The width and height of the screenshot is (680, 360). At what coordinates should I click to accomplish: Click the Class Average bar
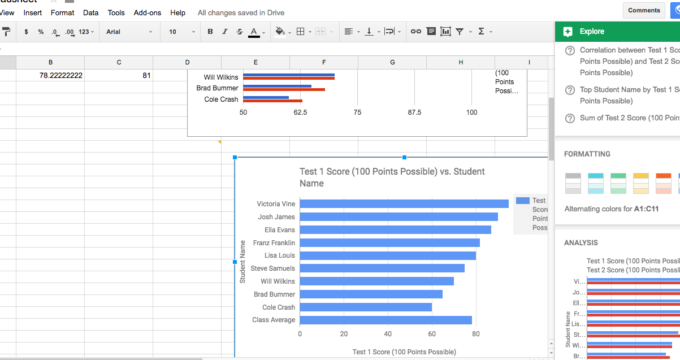(386, 320)
